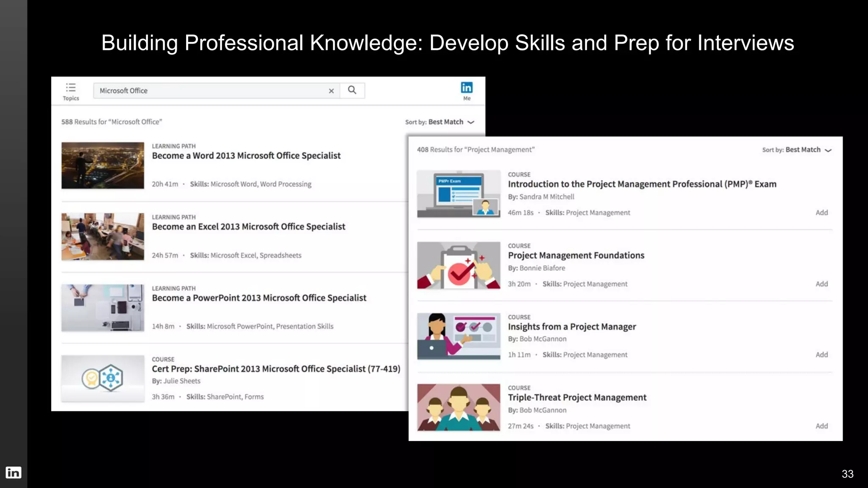Click Skills: Microsoft Word, Word Processing
This screenshot has width=868, height=488.
click(250, 184)
